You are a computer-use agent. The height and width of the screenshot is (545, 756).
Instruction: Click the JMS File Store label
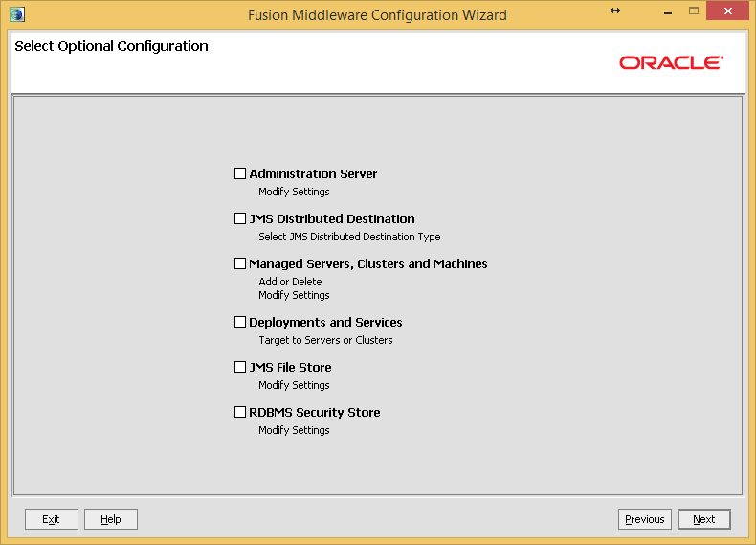[x=290, y=368]
